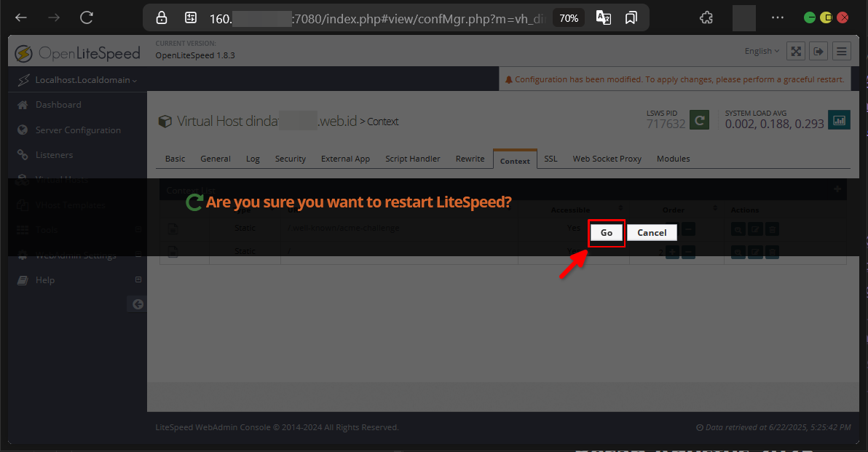Click the Help book icon
This screenshot has width=868, height=452.
click(23, 280)
